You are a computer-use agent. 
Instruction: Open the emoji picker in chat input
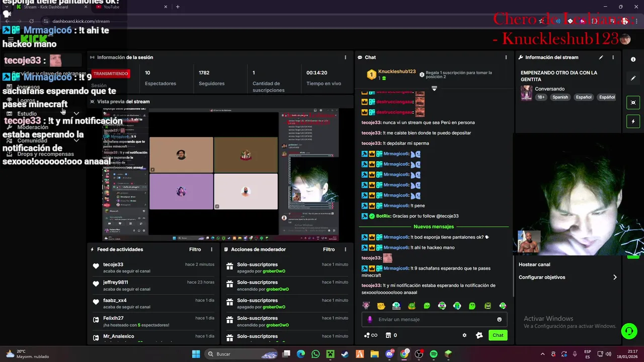coord(499,319)
